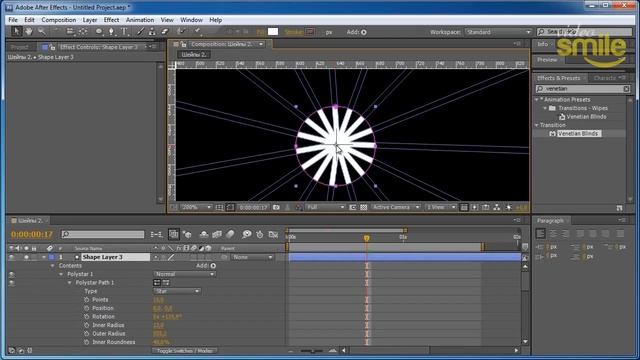Image resolution: width=640 pixels, height=360 pixels.
Task: Click the timeline layer search field
Action: coord(102,234)
